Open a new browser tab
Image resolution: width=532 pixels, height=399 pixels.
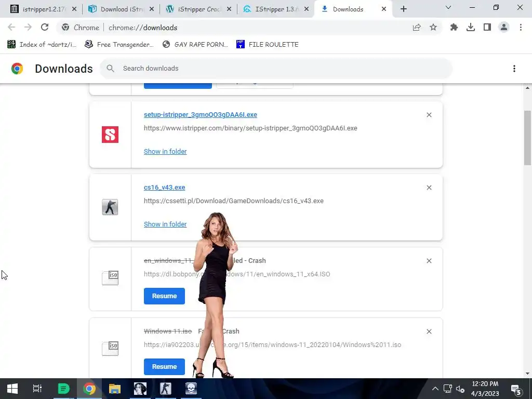coord(403,9)
